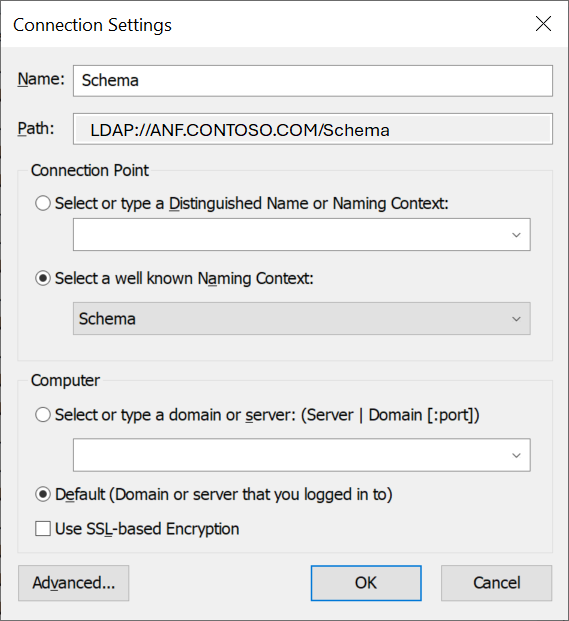
Task: Open the Advanced... settings
Action: tap(74, 583)
